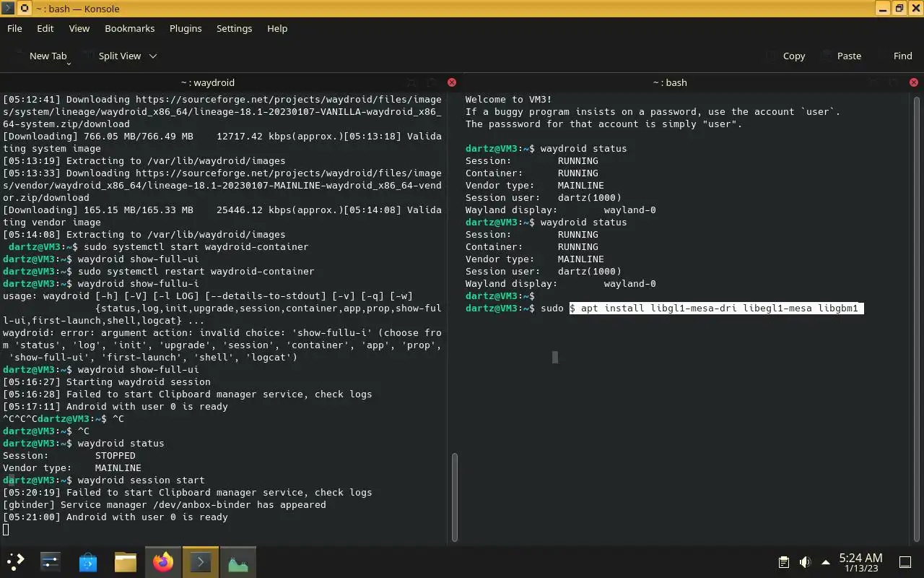924x578 pixels.
Task: Click 'sudo systemctl restart waydroid-container' command
Action: coord(196,272)
